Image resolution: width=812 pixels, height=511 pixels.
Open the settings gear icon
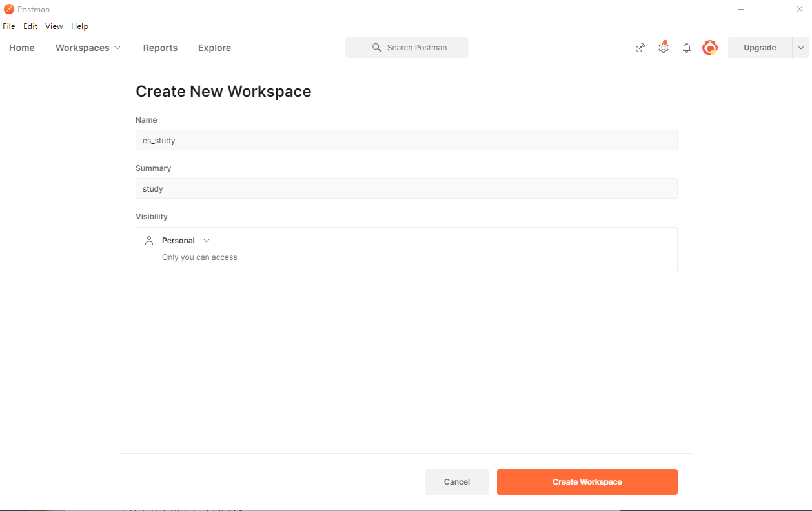click(664, 48)
